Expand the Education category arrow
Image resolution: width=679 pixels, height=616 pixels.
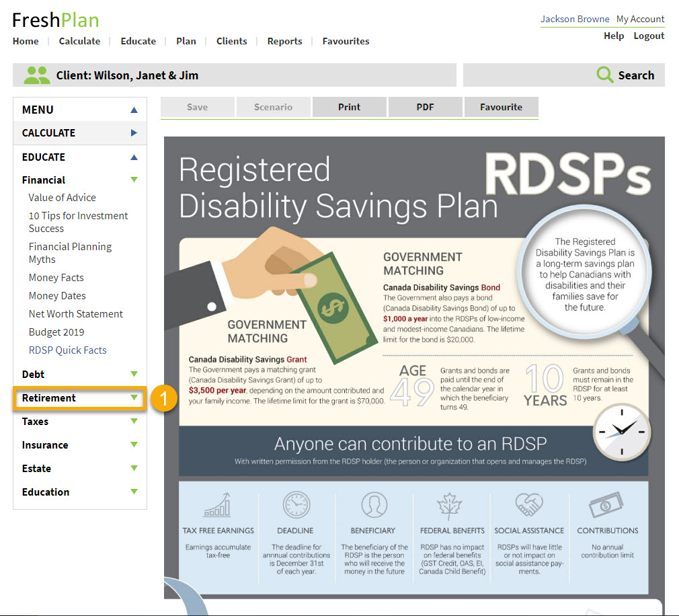tap(134, 492)
